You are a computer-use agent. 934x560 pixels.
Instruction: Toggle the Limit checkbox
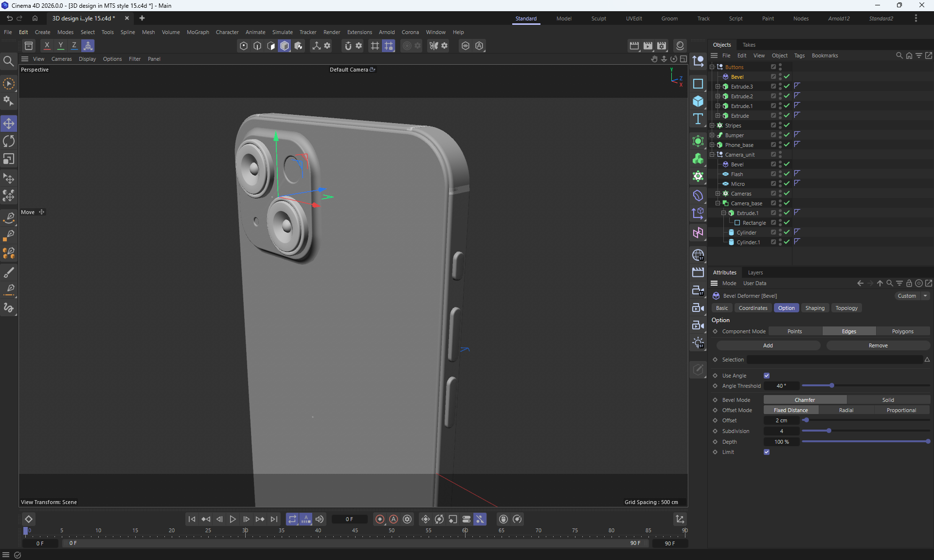767,452
